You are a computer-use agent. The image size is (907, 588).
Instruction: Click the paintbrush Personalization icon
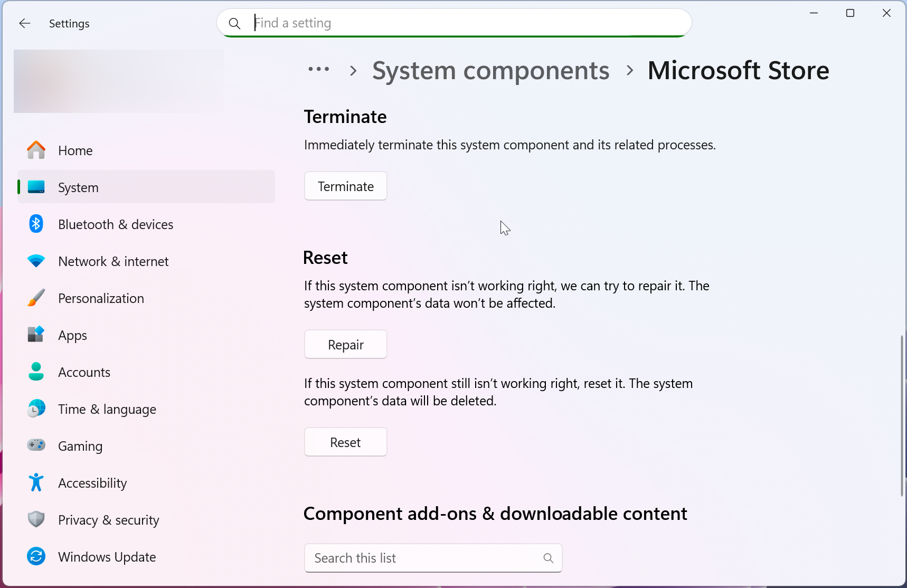pyautogui.click(x=36, y=298)
